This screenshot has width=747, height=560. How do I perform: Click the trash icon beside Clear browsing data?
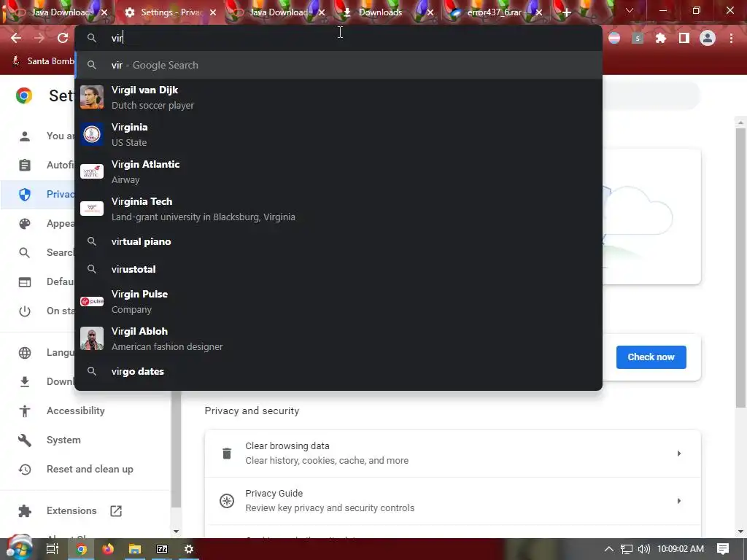[227, 454]
